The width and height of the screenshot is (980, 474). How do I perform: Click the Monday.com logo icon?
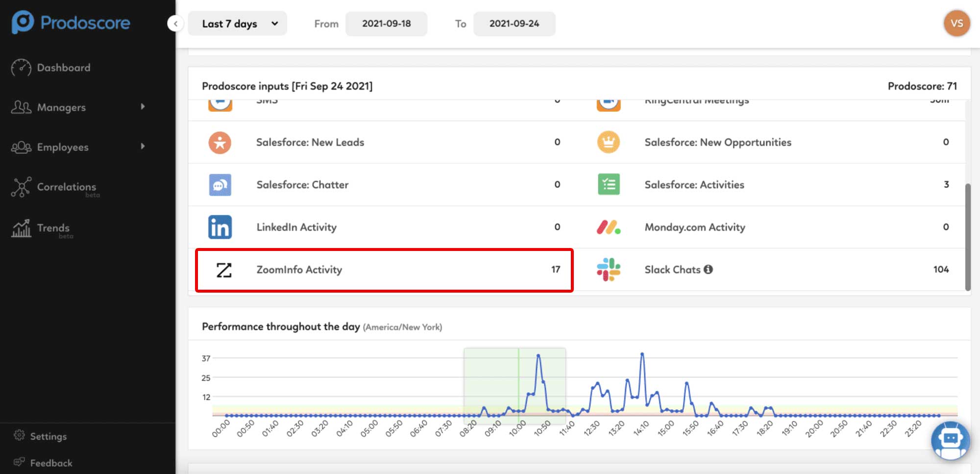click(x=609, y=227)
